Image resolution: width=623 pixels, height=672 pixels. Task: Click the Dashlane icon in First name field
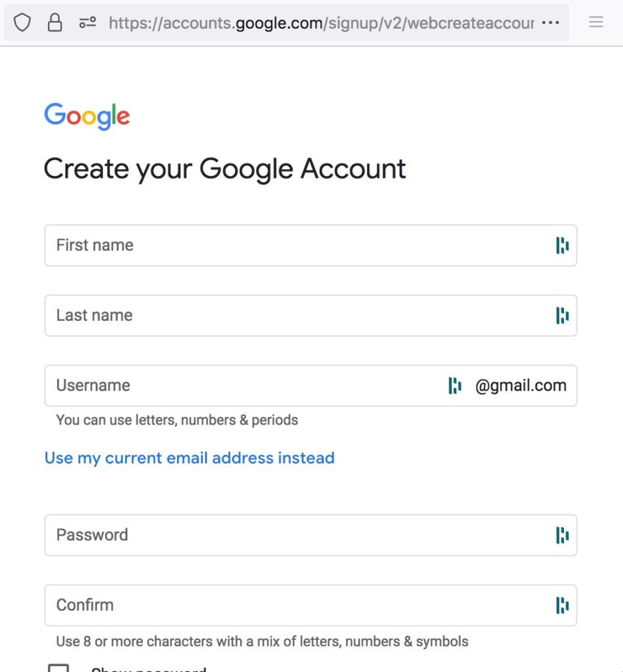(x=562, y=245)
